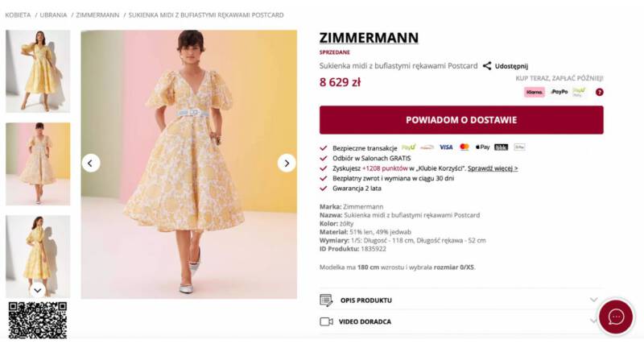The height and width of the screenshot is (344, 644).
Task: Navigate to Zimmermann breadcrumb
Action: coord(98,15)
